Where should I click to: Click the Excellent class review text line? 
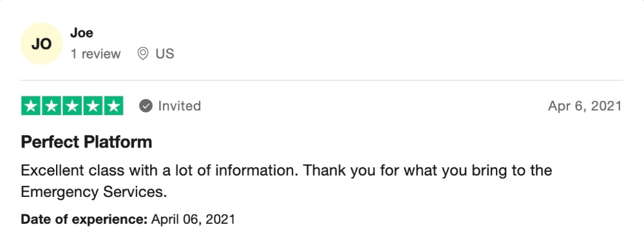pyautogui.click(x=287, y=171)
